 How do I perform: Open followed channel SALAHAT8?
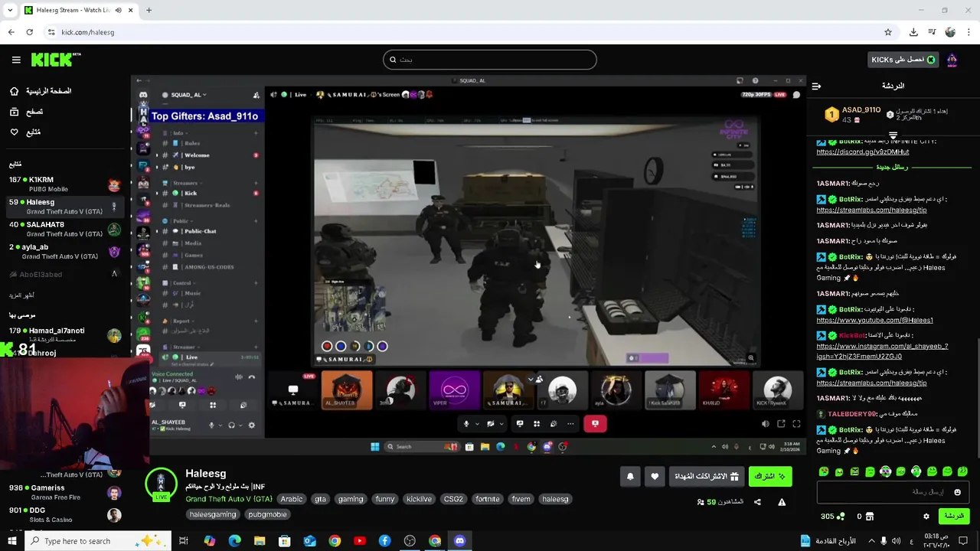65,229
